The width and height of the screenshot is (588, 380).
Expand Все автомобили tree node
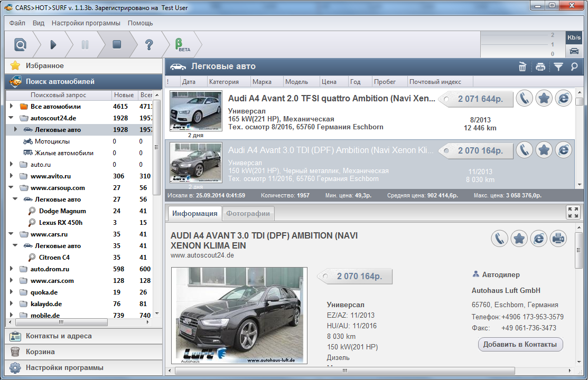(11, 107)
